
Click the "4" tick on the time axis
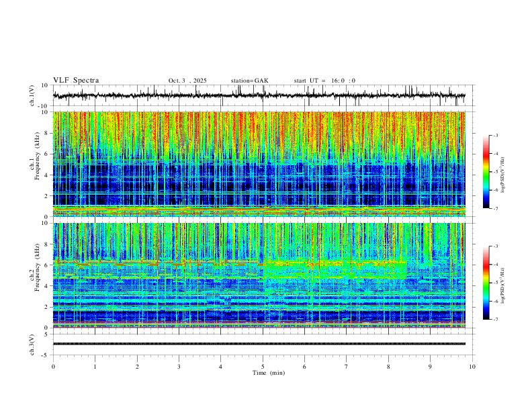[221, 367]
